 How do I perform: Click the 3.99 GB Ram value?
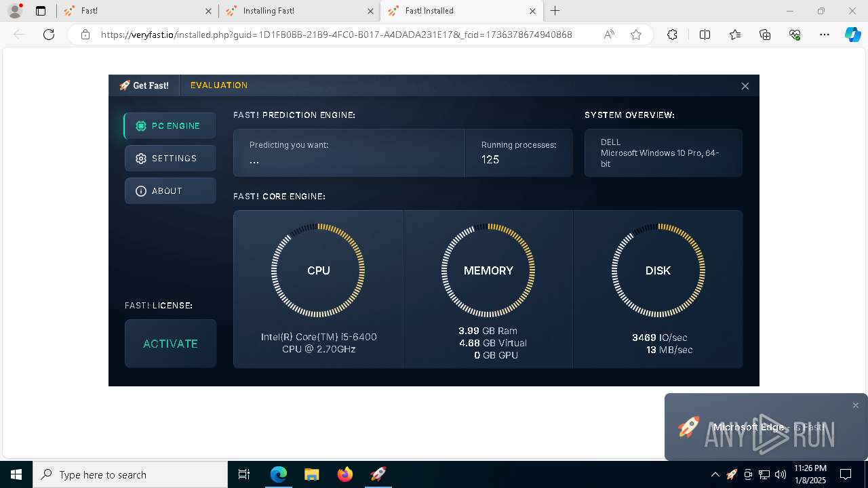pos(488,331)
